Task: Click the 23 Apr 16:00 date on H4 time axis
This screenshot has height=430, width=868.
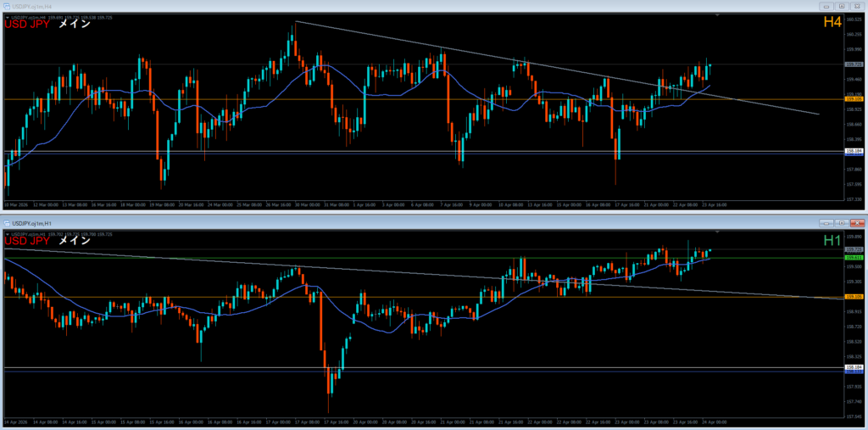Action: (715, 204)
